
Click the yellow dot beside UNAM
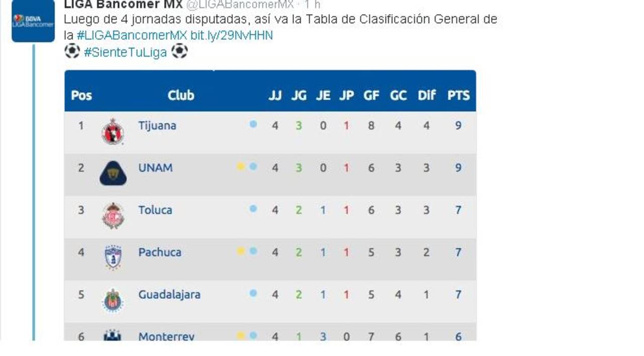tap(240, 167)
